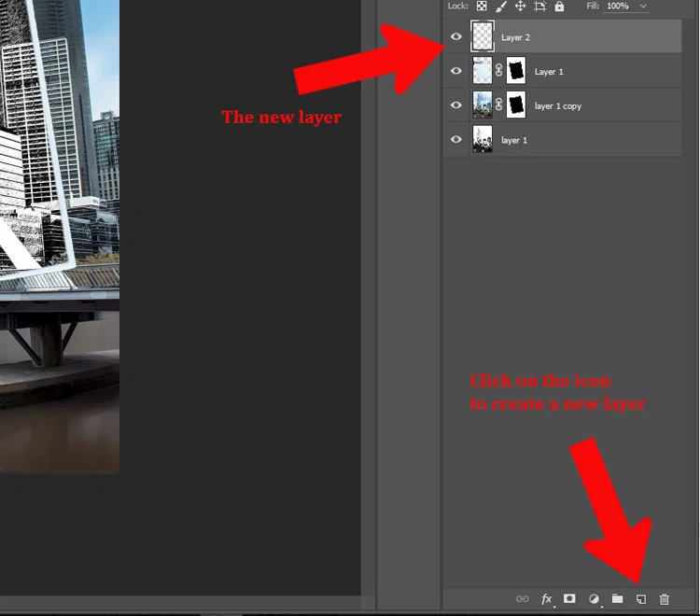The height and width of the screenshot is (616, 700).
Task: Select the Layer 2 row
Action: tap(563, 36)
